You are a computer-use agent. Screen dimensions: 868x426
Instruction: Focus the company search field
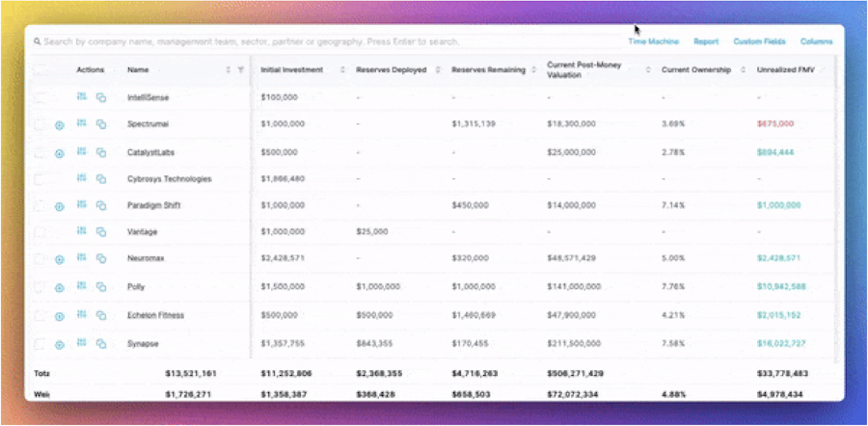[327, 41]
